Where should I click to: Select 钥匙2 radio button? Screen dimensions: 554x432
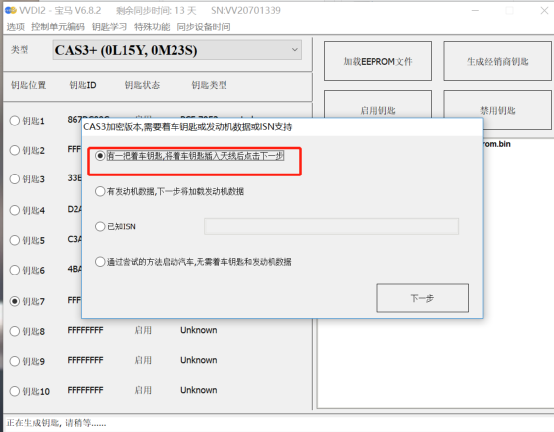point(14,150)
